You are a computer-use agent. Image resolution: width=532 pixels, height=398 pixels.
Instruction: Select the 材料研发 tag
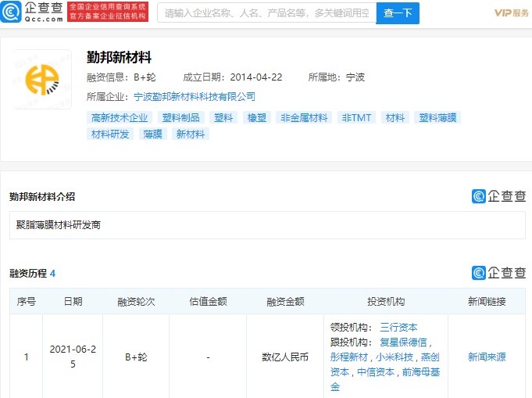pyautogui.click(x=110, y=134)
